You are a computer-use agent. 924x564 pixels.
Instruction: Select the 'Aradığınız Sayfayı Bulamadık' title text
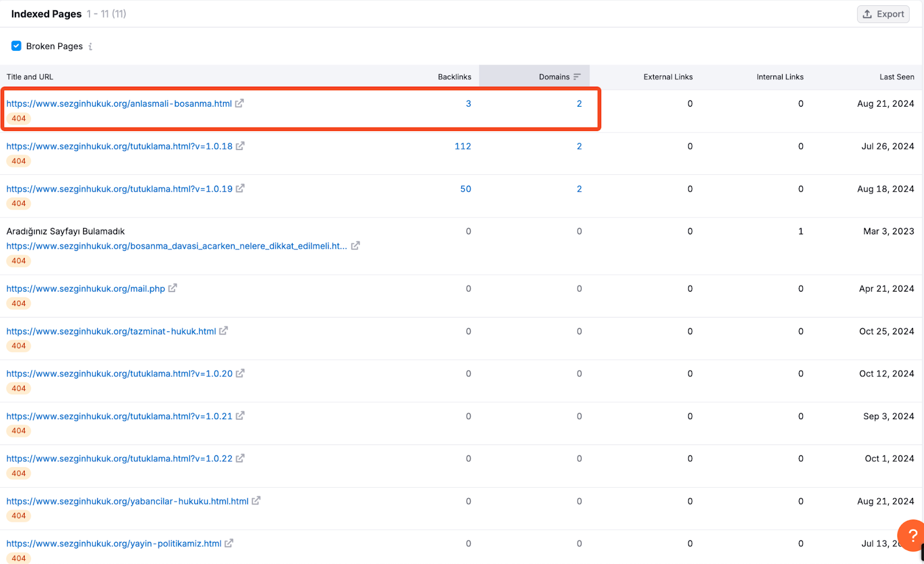pos(65,231)
